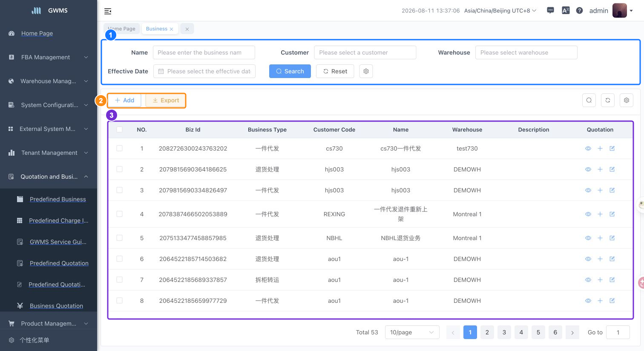Check the checkbox for row 5 NBHL
This screenshot has height=351, width=644.
119,238
